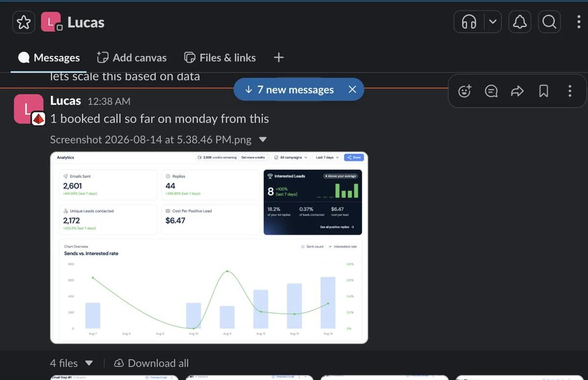Add a new tab with plus icon
The image size is (588, 380).
[279, 57]
